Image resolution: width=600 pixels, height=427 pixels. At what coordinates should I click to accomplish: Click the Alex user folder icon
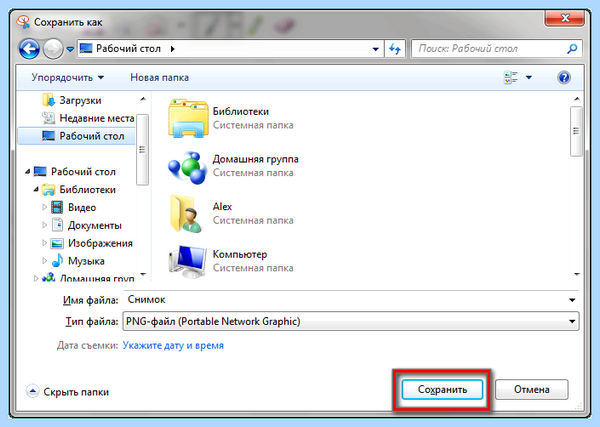[x=186, y=214]
